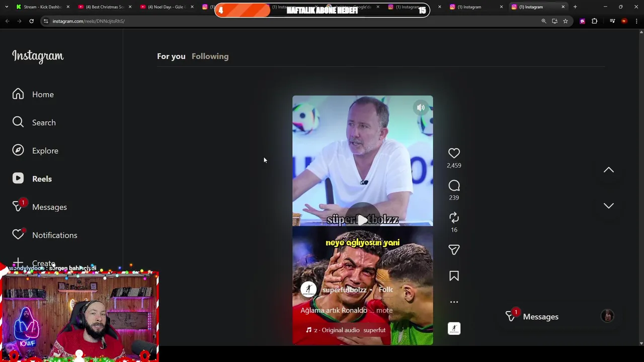This screenshot has height=362, width=644.
Task: Click the Search magnifier icon in sidebar
Action: (18, 122)
